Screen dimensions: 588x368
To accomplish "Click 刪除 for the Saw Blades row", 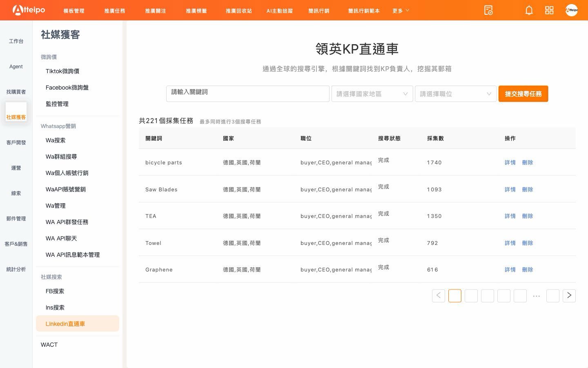I will click(528, 189).
